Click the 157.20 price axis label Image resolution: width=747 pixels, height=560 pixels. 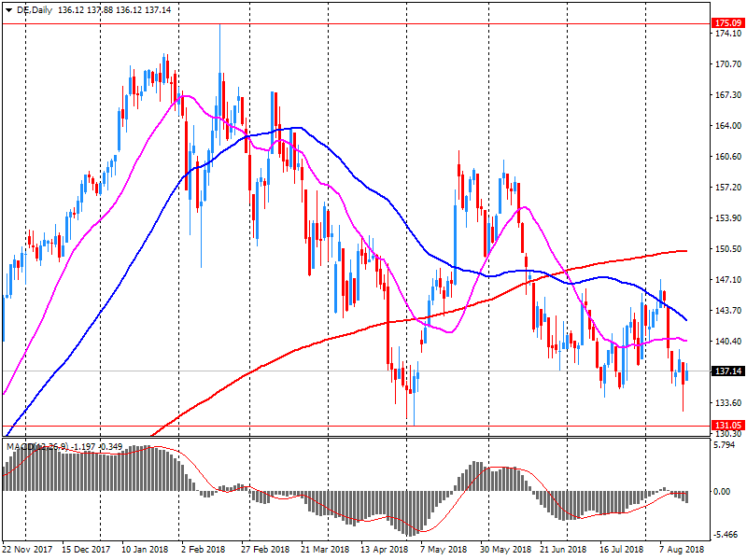coord(728,188)
